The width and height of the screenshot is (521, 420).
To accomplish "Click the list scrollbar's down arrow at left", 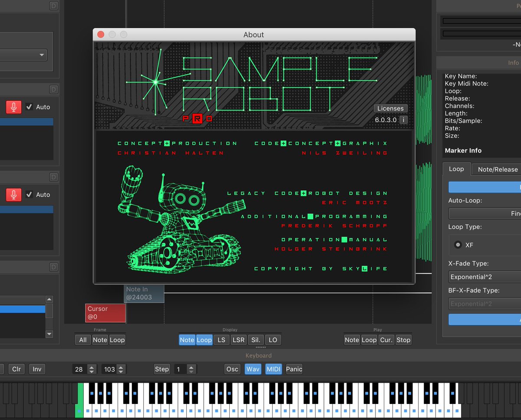I will (49, 334).
